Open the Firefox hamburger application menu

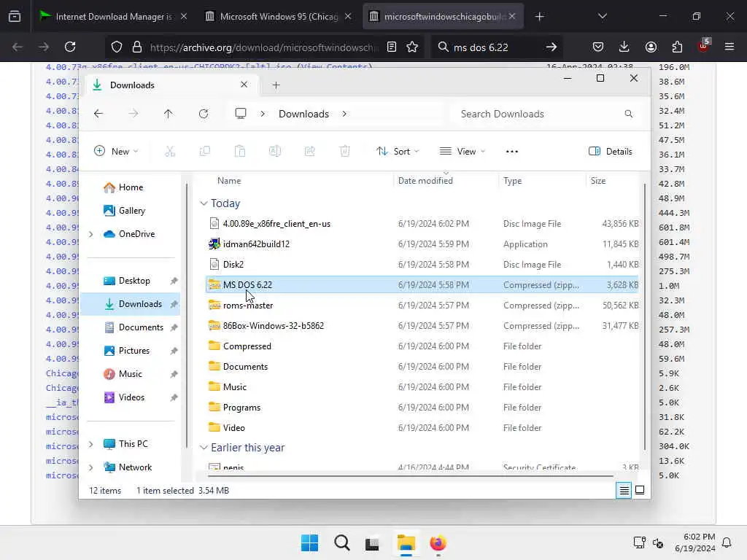tap(729, 47)
